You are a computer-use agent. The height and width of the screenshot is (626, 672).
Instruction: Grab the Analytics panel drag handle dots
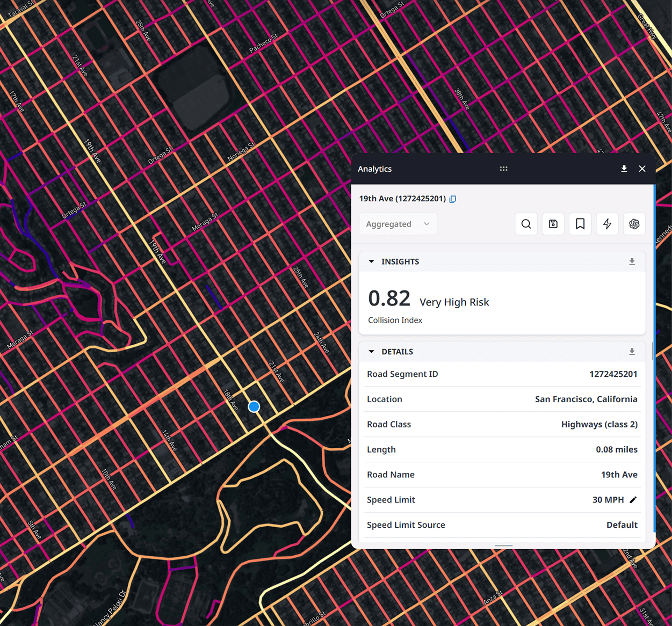(x=503, y=169)
